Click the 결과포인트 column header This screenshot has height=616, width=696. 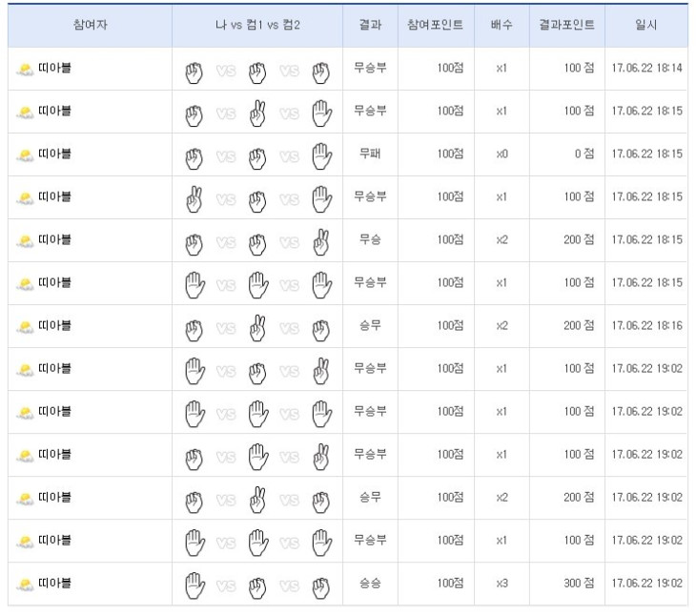click(567, 25)
